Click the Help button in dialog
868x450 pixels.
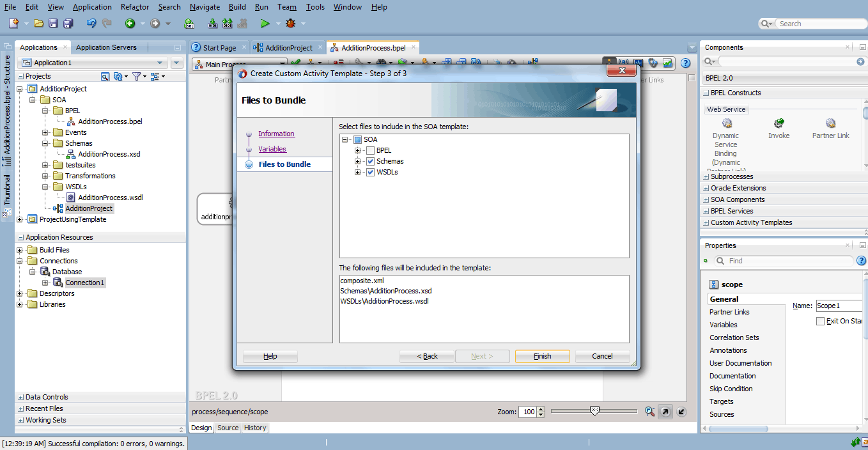click(270, 356)
